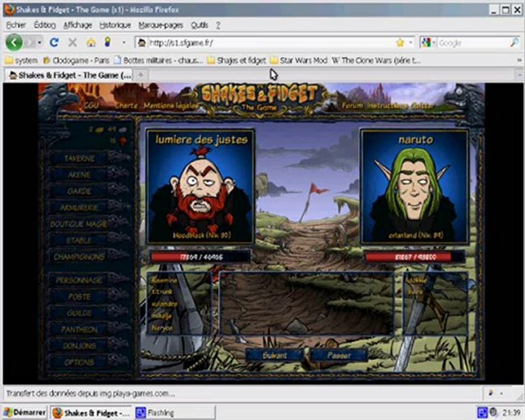Click the Google search engine icon
Image resolution: width=525 pixels, height=420 pixels.
tap(426, 43)
